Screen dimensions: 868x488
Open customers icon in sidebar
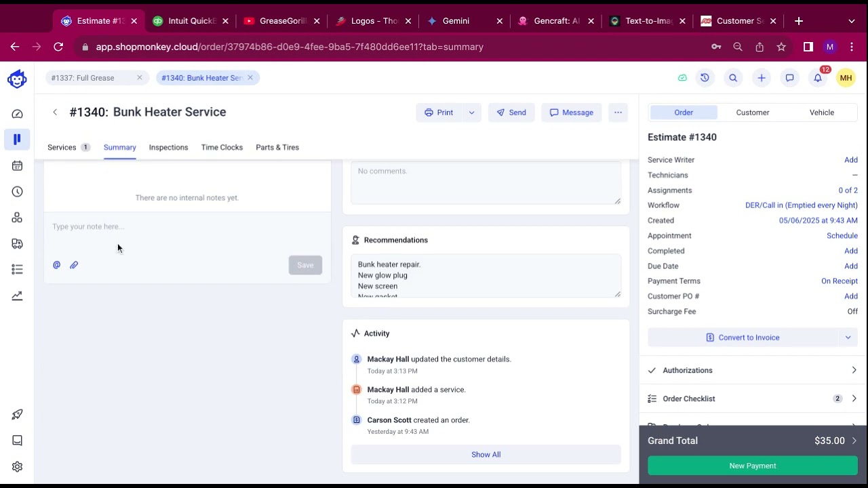[x=17, y=218]
